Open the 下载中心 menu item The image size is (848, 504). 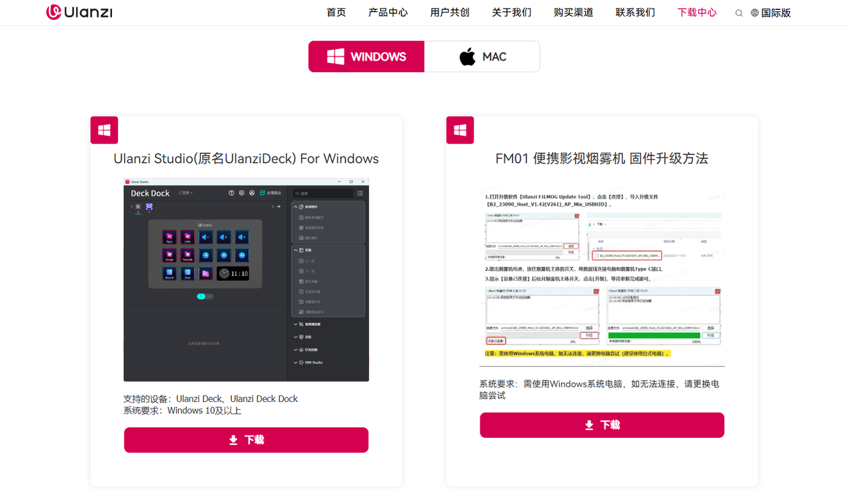point(696,12)
